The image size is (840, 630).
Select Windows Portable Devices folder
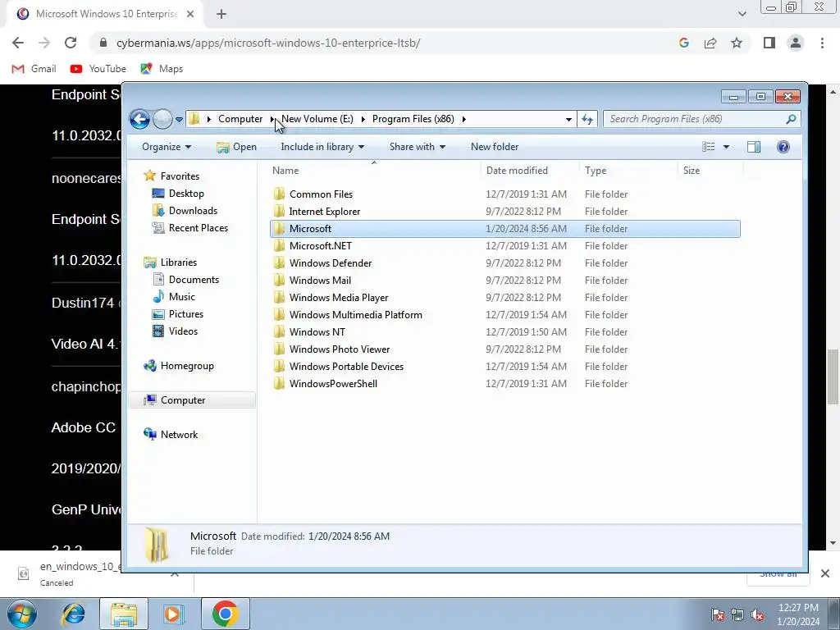tap(505, 367)
